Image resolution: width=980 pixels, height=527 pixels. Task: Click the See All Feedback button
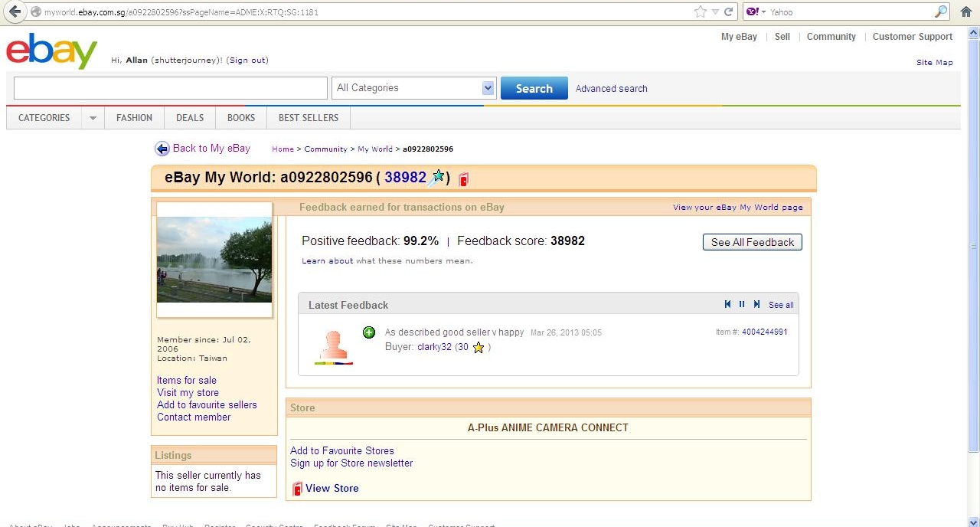752,242
